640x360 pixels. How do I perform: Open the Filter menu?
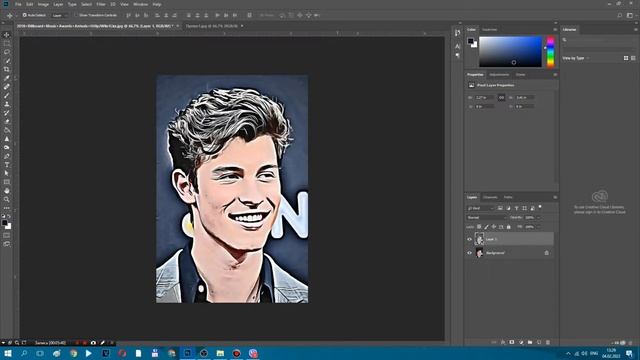pos(101,4)
